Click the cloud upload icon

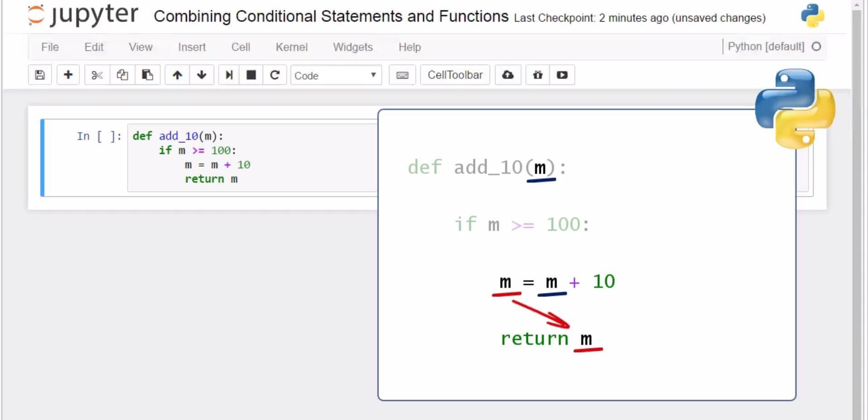tap(508, 75)
